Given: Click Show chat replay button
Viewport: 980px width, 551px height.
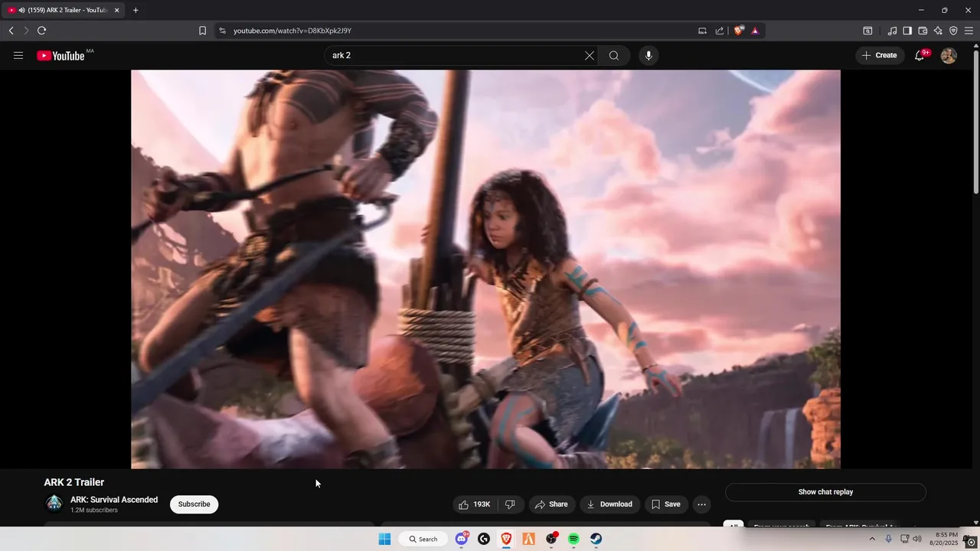Looking at the screenshot, I should point(825,492).
